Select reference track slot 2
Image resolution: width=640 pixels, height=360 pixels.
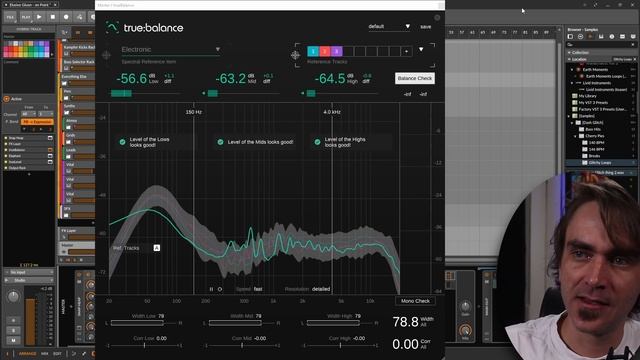(x=324, y=51)
